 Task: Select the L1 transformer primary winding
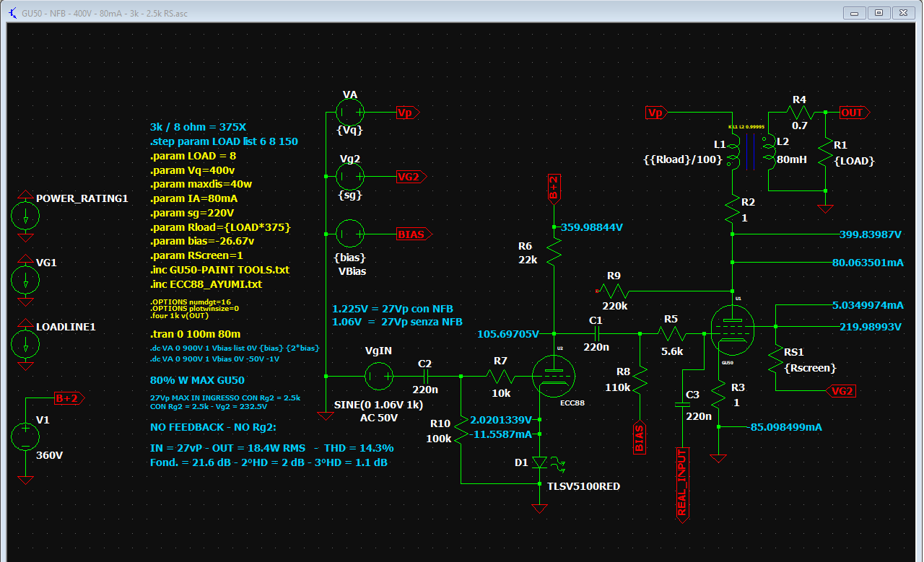point(733,150)
